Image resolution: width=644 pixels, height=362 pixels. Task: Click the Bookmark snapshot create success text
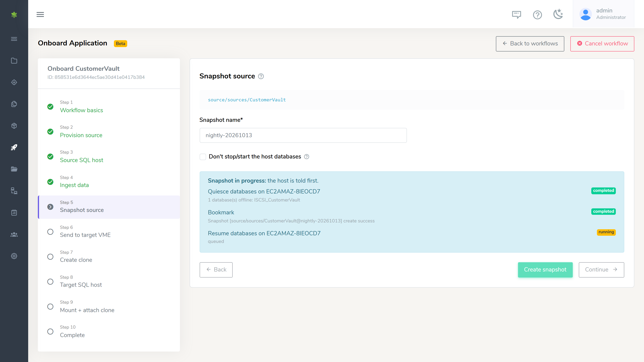(291, 221)
